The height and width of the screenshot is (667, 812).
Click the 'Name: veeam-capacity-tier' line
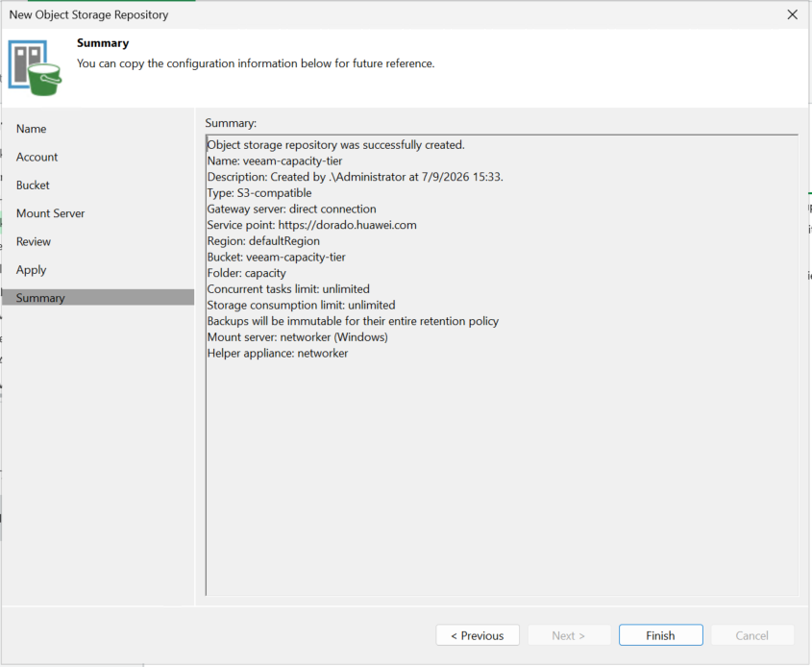275,161
